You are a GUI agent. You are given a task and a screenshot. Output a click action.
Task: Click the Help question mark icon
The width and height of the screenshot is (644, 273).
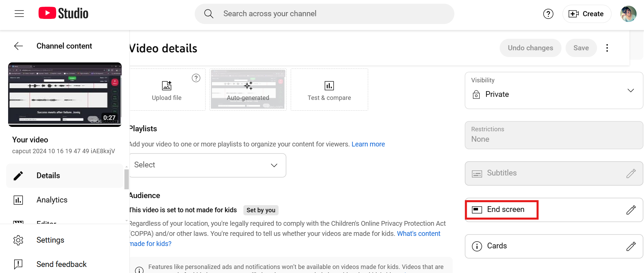[548, 14]
